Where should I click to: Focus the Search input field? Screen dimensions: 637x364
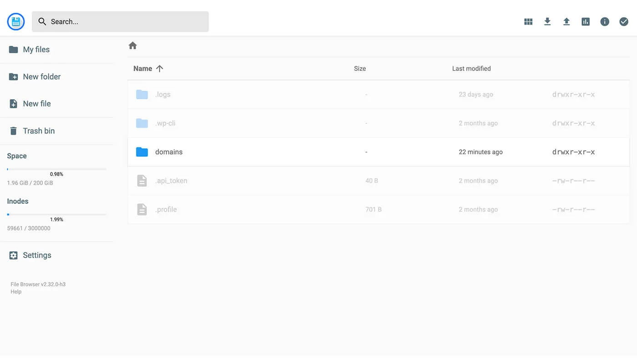click(x=120, y=21)
